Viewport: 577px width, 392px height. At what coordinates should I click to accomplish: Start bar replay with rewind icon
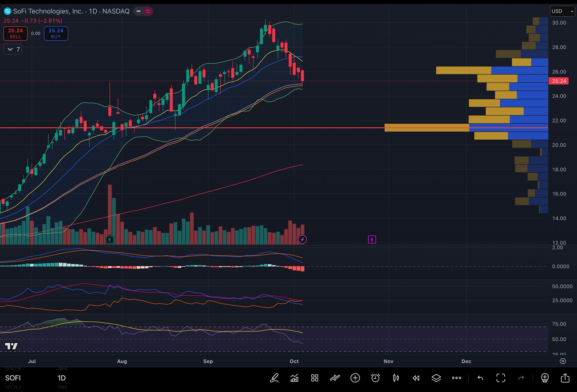coord(416,378)
